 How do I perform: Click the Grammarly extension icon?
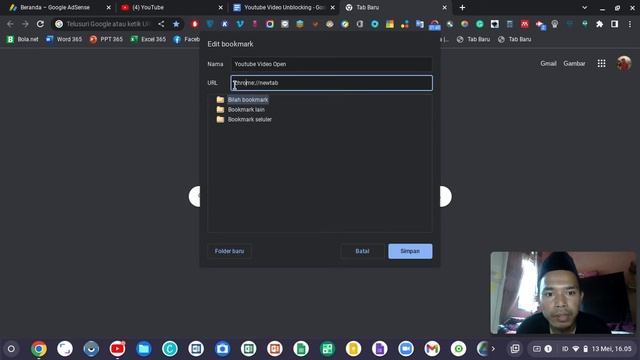coord(480,24)
